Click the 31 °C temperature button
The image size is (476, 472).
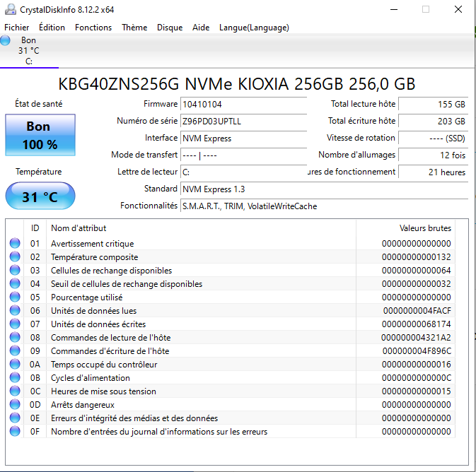(x=40, y=196)
